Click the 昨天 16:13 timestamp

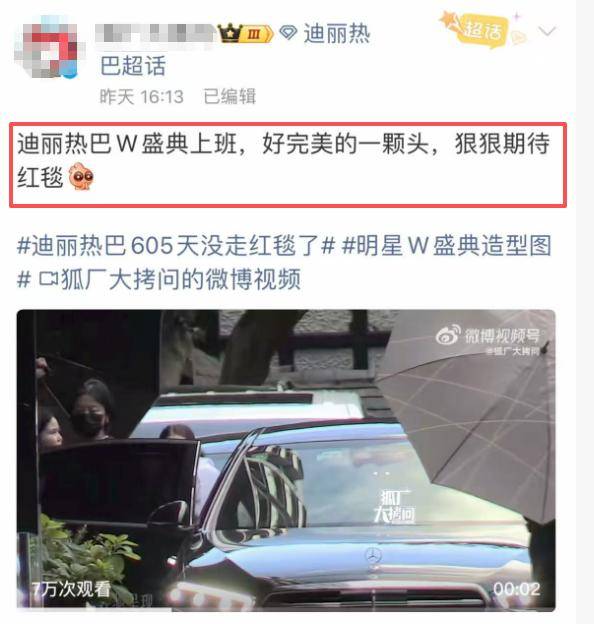click(x=141, y=97)
